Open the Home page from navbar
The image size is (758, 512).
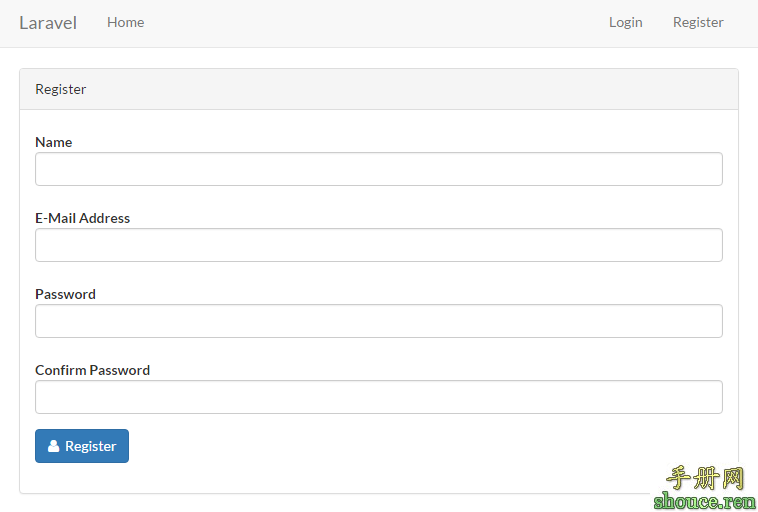coord(125,22)
